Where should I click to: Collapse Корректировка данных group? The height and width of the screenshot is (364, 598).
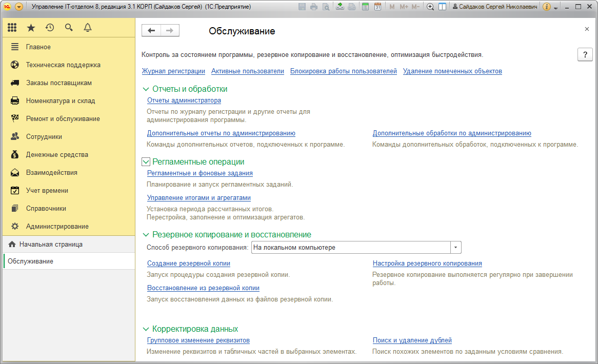pos(146,329)
